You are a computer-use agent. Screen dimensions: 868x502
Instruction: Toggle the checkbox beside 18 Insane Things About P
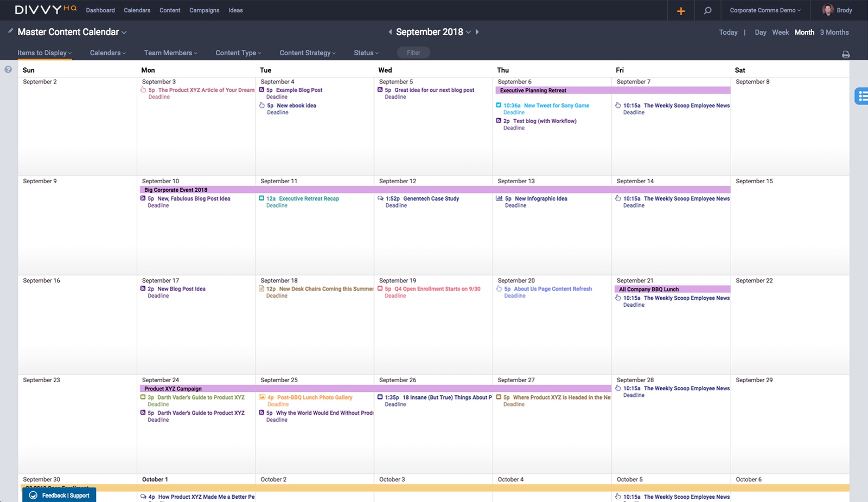[381, 397]
